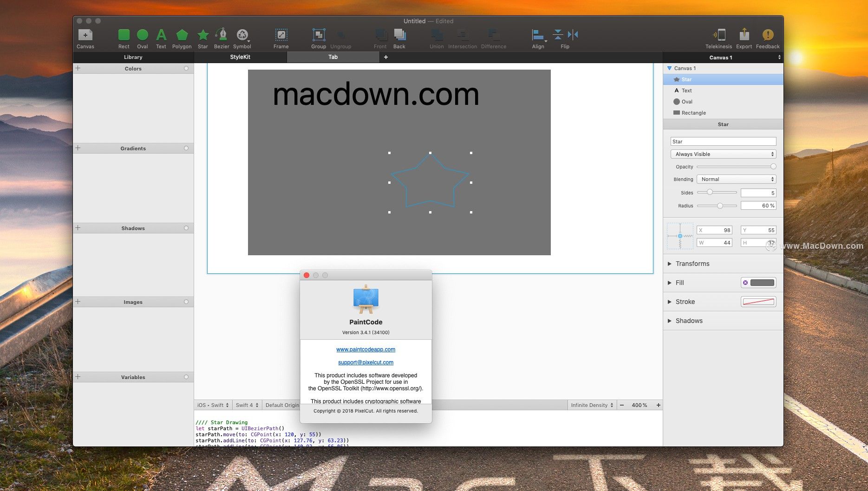
Task: Add a new tab with plus button
Action: [385, 57]
